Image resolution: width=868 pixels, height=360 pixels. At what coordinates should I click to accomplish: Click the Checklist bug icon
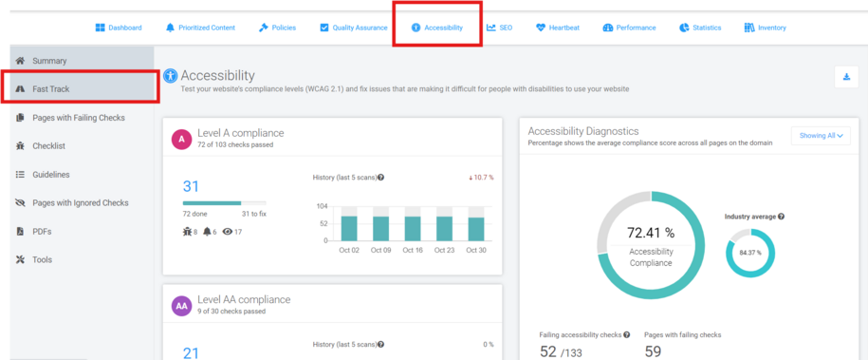coord(21,146)
